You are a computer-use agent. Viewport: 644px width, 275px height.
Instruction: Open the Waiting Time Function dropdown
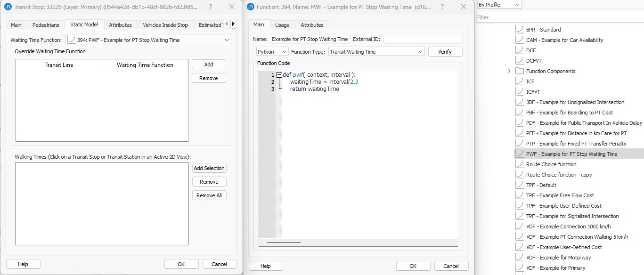[148, 40]
